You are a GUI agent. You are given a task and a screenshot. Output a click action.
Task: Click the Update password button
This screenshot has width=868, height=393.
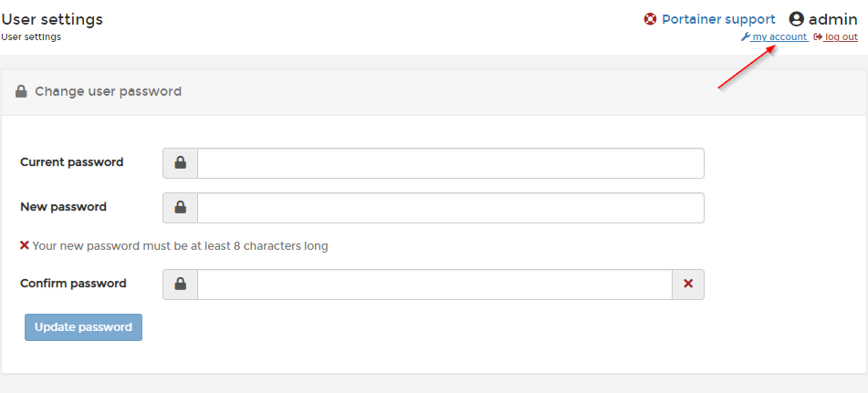click(x=84, y=327)
